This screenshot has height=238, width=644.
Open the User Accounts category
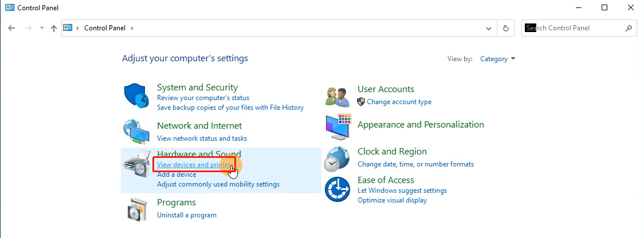[386, 89]
